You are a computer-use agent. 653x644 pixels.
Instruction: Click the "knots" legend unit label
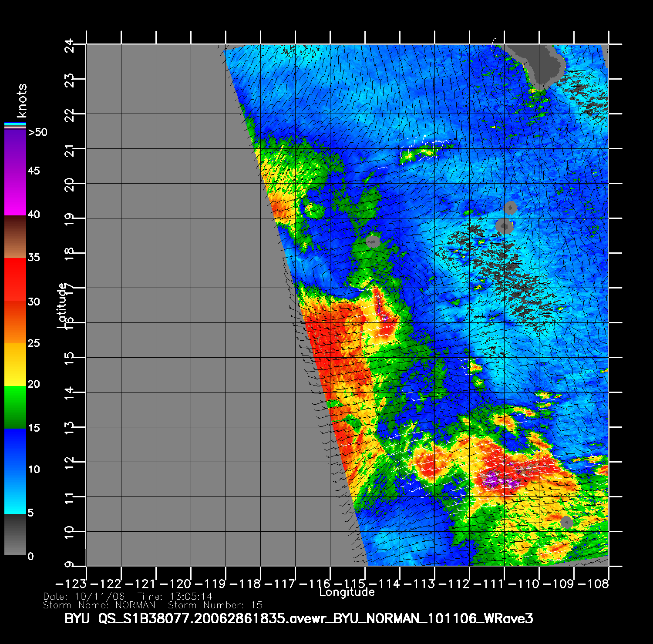point(22,101)
